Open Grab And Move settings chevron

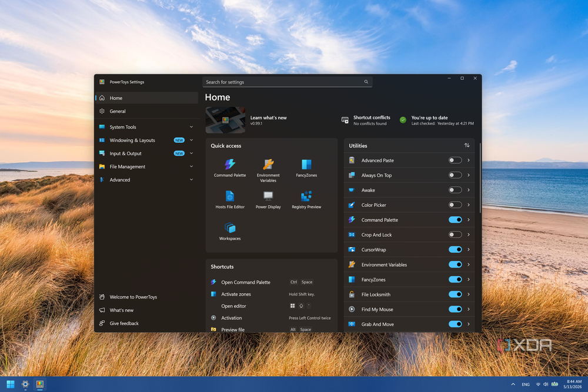tap(469, 324)
